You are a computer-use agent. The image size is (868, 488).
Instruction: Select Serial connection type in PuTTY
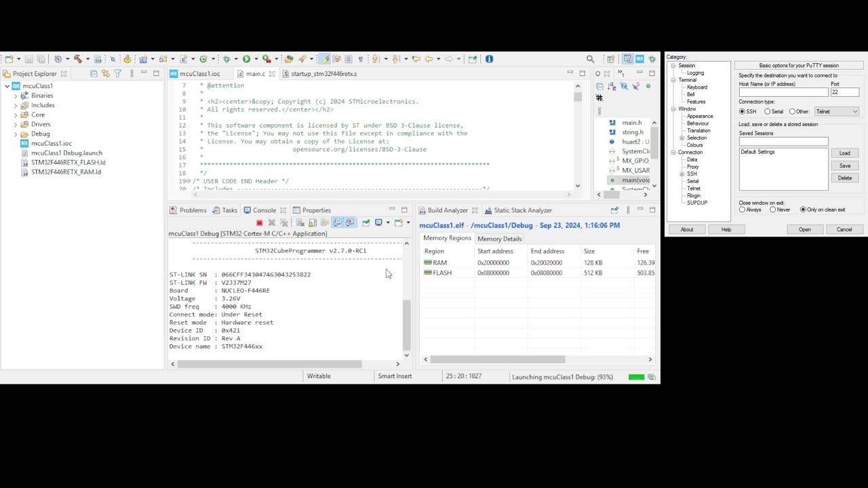[x=767, y=112]
